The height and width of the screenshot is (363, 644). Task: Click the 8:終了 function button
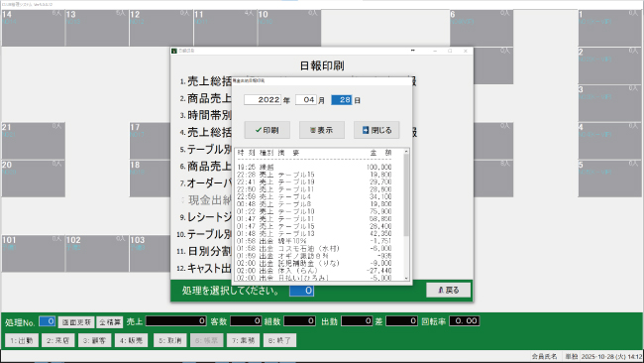[x=279, y=340]
